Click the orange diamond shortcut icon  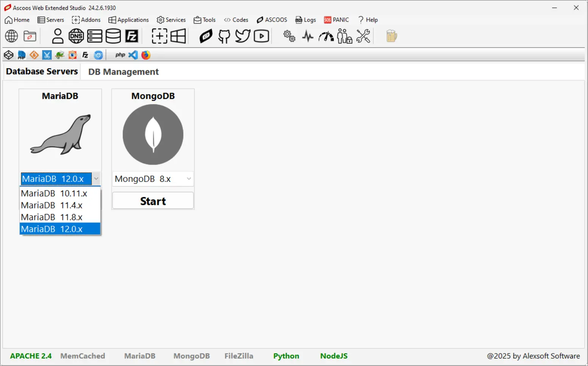click(x=34, y=55)
